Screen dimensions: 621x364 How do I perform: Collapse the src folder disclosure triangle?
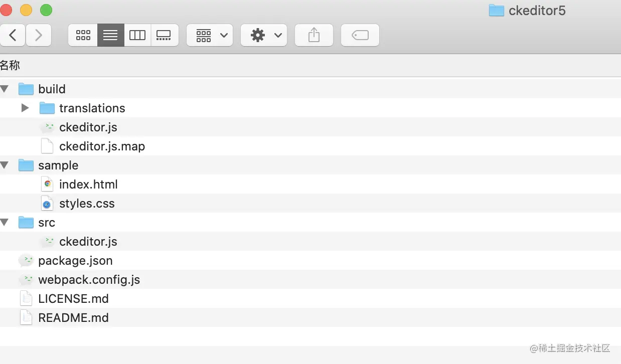(x=5, y=222)
